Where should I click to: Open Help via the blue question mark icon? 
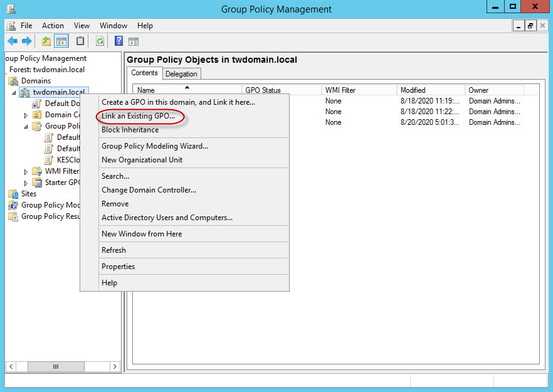pos(118,41)
